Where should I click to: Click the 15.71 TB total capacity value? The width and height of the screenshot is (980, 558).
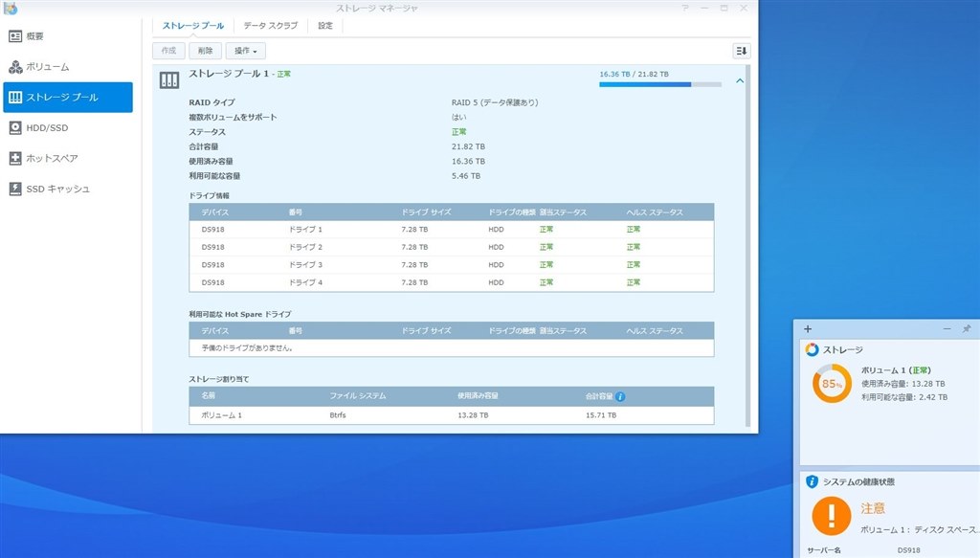601,414
